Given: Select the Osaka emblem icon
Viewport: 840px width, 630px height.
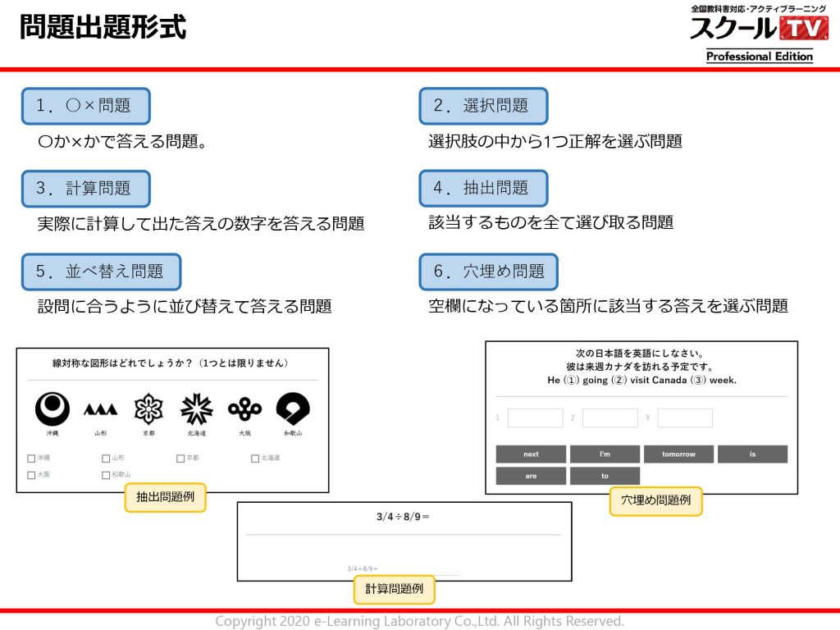Looking at the screenshot, I should 244,409.
